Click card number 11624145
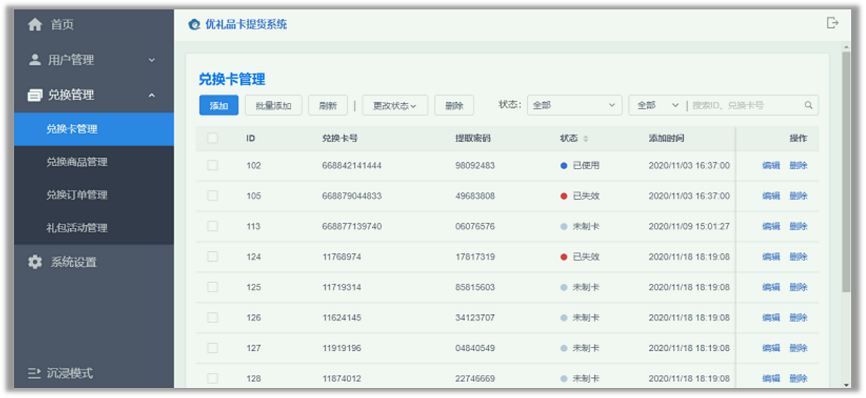The image size is (866, 398). 342,317
